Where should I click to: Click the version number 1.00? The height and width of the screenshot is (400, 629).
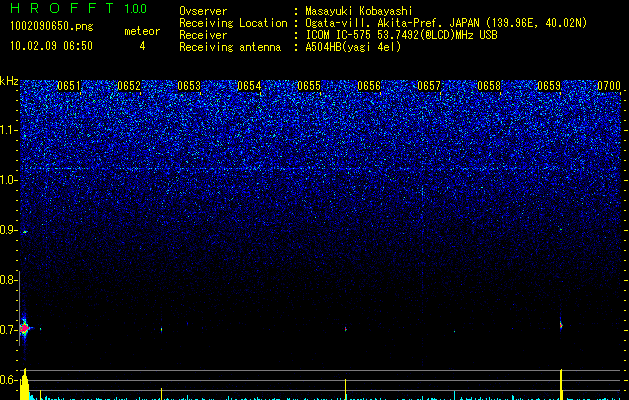point(136,8)
